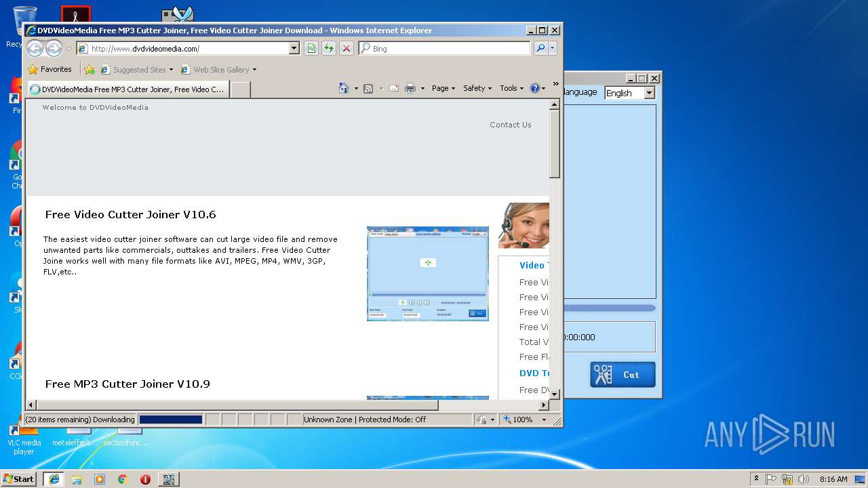Go forward with the IE Forward arrow
The image size is (868, 488).
point(54,48)
